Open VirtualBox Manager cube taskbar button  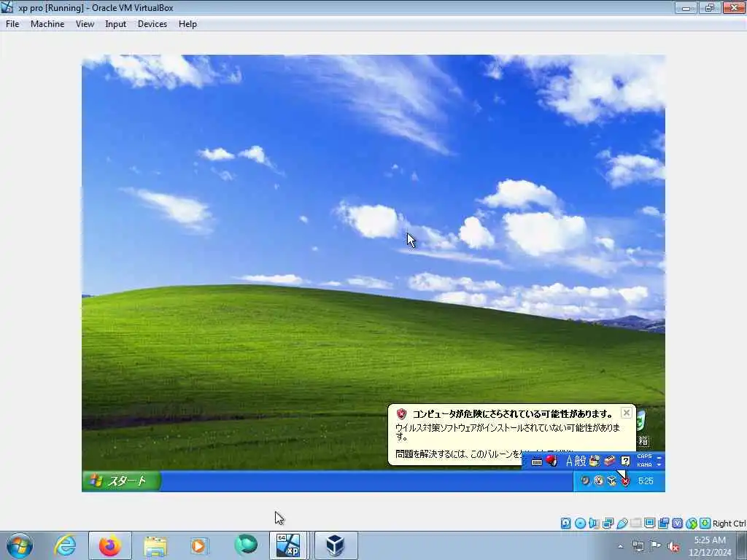336,545
